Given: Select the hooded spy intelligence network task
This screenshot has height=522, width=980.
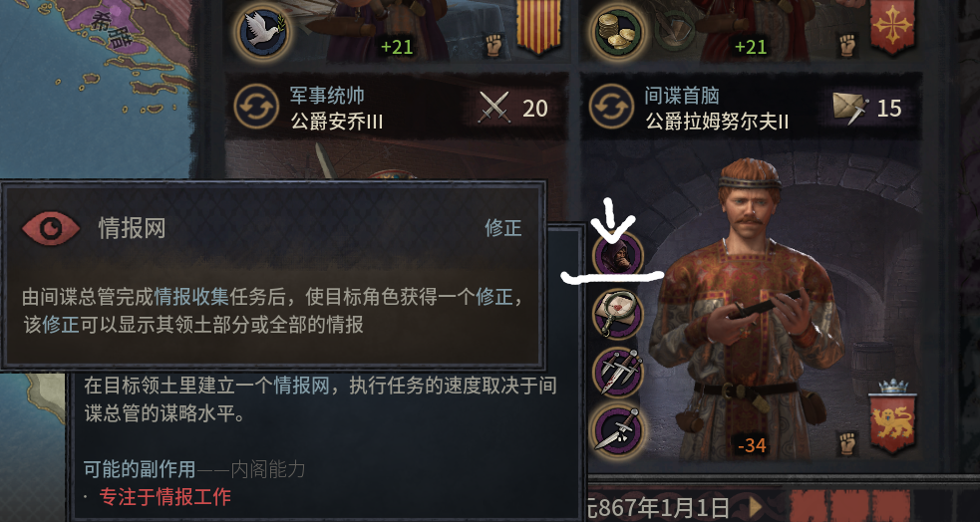Looking at the screenshot, I should coord(619,256).
